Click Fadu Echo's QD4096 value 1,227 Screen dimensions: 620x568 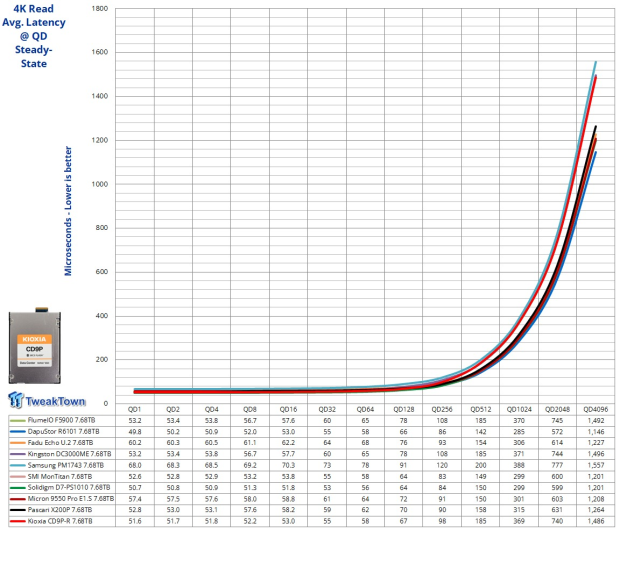(x=596, y=443)
